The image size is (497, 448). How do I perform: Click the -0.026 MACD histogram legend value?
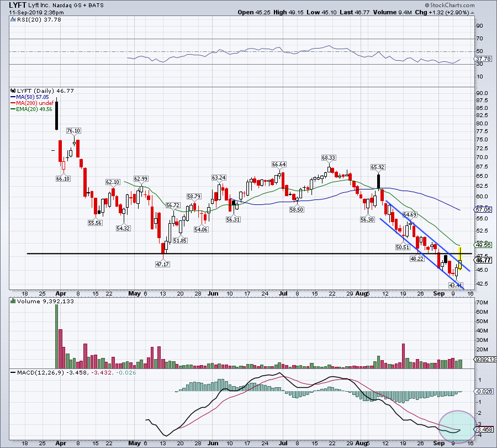pos(126,372)
